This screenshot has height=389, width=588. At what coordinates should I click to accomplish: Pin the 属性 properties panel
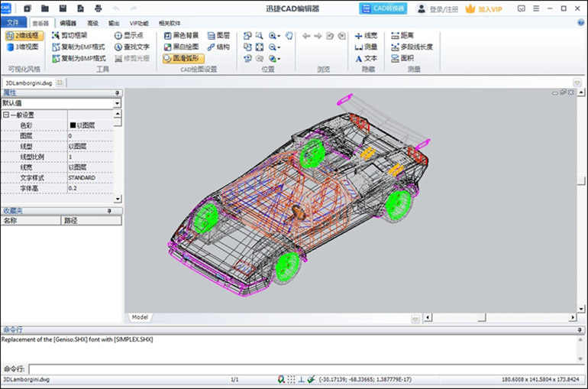(x=118, y=92)
